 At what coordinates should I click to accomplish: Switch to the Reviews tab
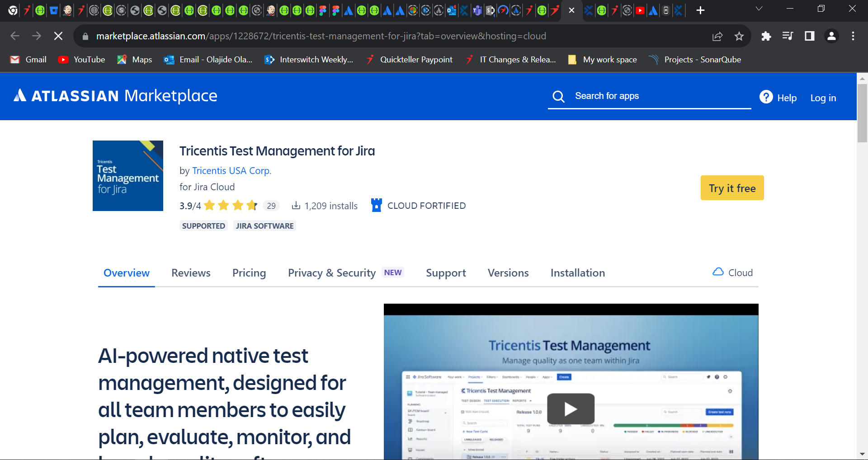coord(191,273)
